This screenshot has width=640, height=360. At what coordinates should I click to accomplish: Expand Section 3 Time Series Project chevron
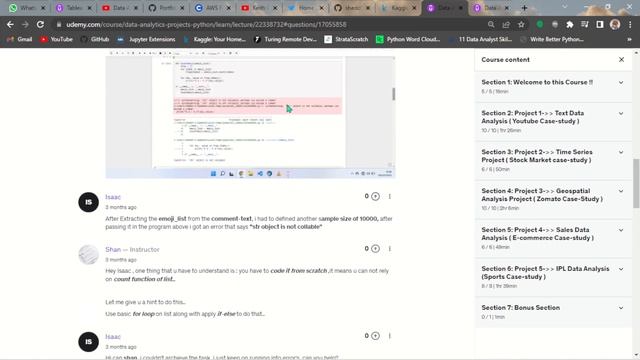[621, 152]
